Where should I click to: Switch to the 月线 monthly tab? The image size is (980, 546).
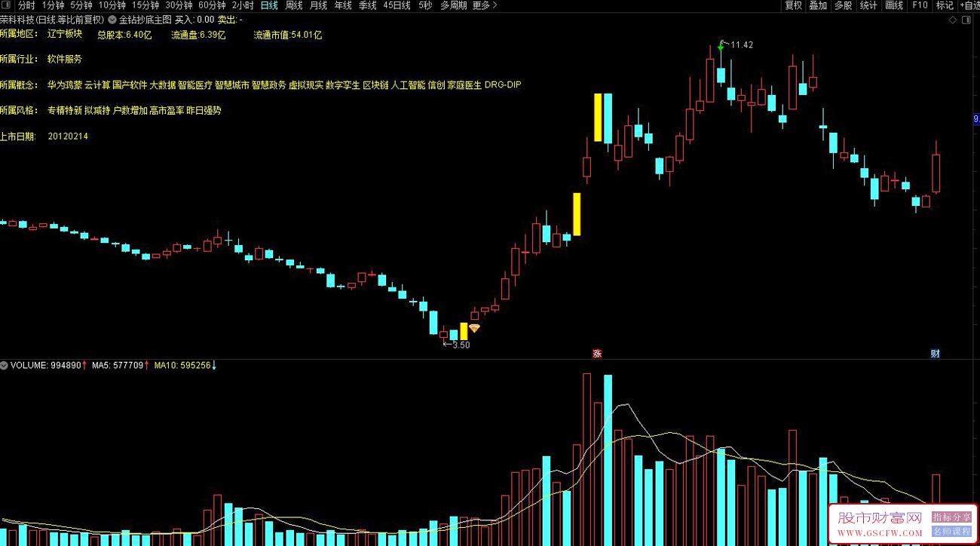click(x=319, y=5)
